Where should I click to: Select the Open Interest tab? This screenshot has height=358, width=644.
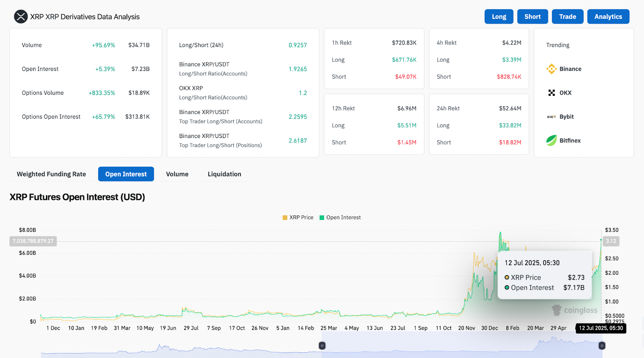[x=126, y=174]
